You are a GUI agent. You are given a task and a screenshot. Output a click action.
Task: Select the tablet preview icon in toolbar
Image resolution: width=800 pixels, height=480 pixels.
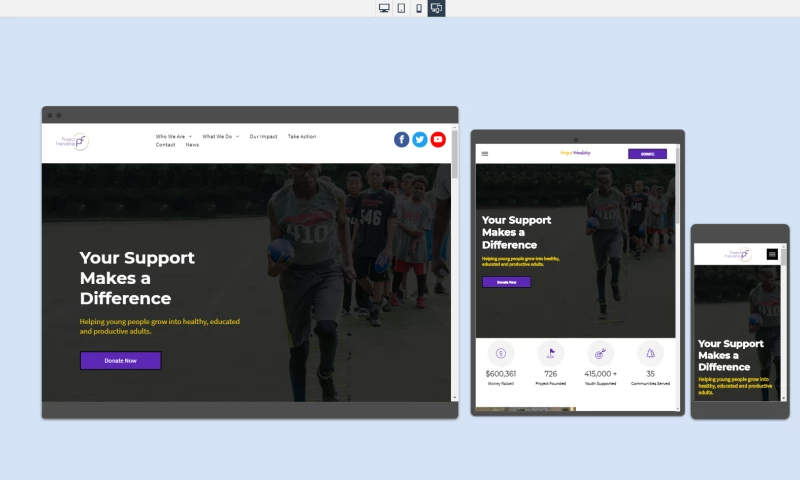tap(401, 8)
